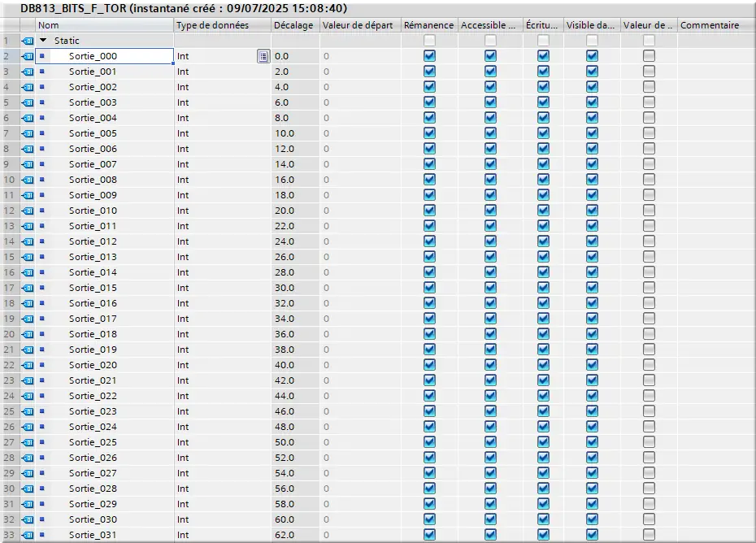Screen dimensions: 756x543
Task: Click the data block icon on row Sortie_005
Action: tap(28, 133)
